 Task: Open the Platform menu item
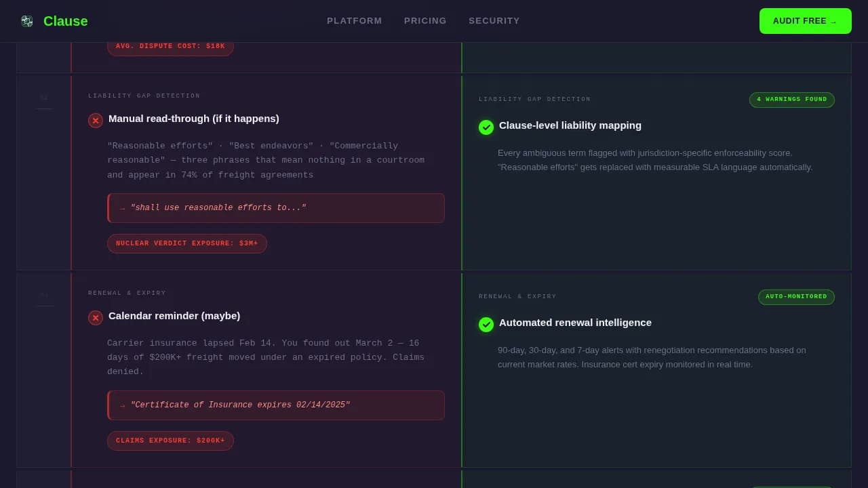tap(354, 21)
